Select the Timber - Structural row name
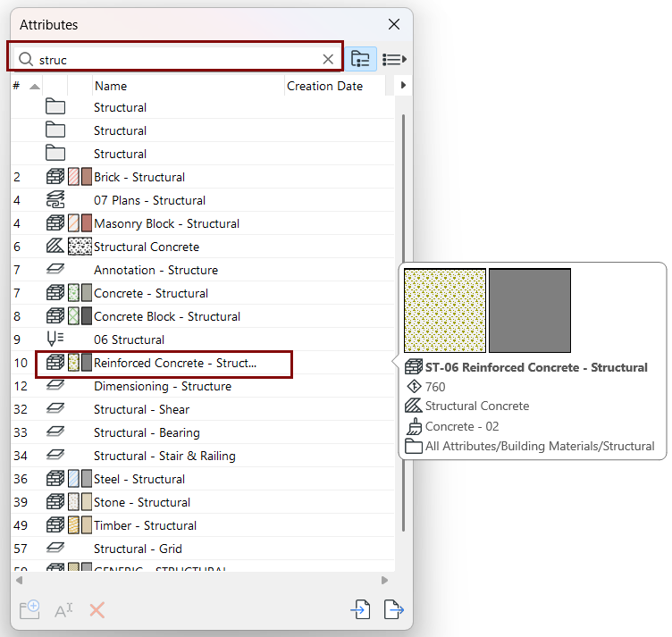The height and width of the screenshot is (637, 672). tap(145, 525)
